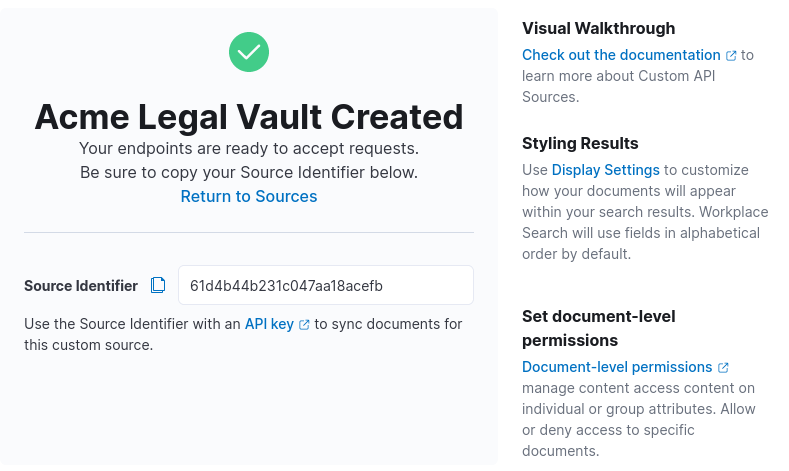Image resolution: width=789 pixels, height=471 pixels.
Task: Click the green checkmark success icon
Action: 249,51
